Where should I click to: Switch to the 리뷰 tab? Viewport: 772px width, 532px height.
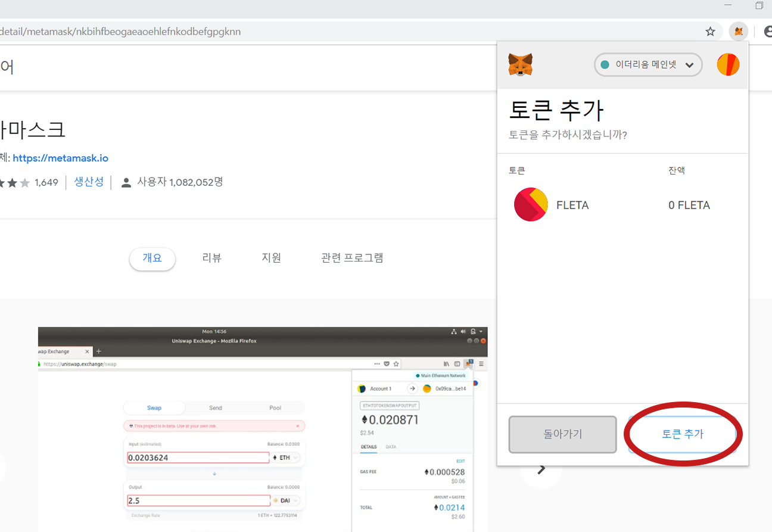point(211,257)
